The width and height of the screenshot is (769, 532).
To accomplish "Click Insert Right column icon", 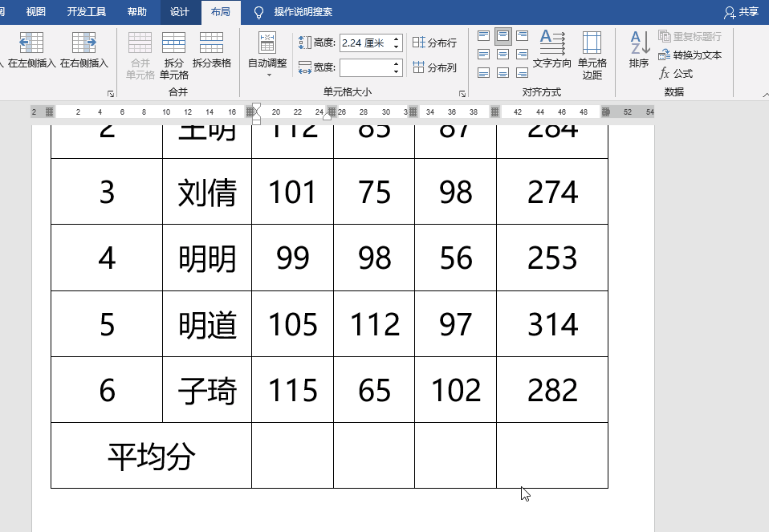I will (x=83, y=43).
